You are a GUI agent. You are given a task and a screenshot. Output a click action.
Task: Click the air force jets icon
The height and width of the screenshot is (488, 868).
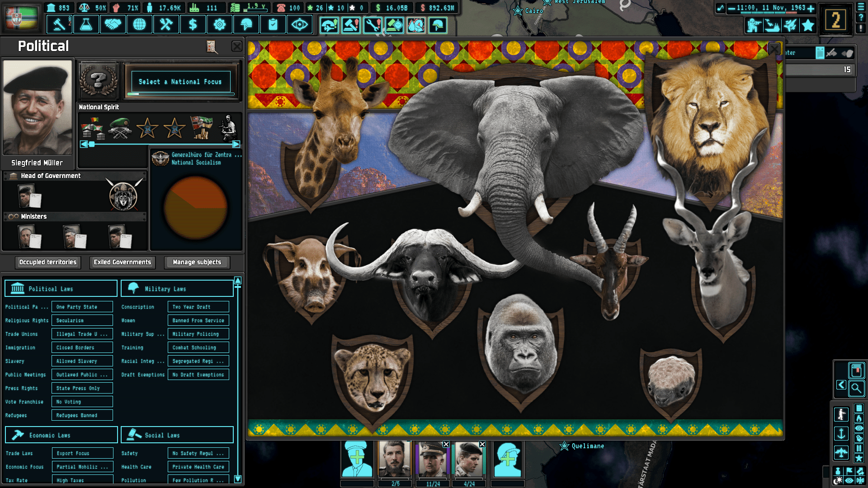click(790, 25)
